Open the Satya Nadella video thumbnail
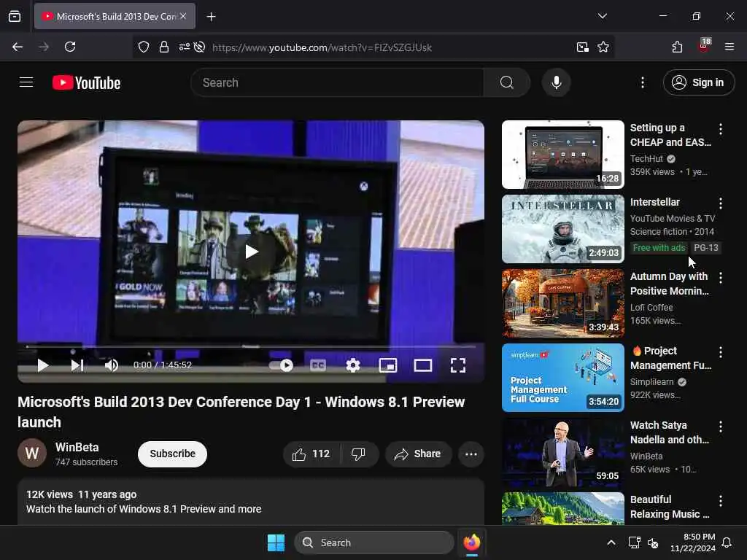Viewport: 747px width, 560px height. tap(562, 452)
